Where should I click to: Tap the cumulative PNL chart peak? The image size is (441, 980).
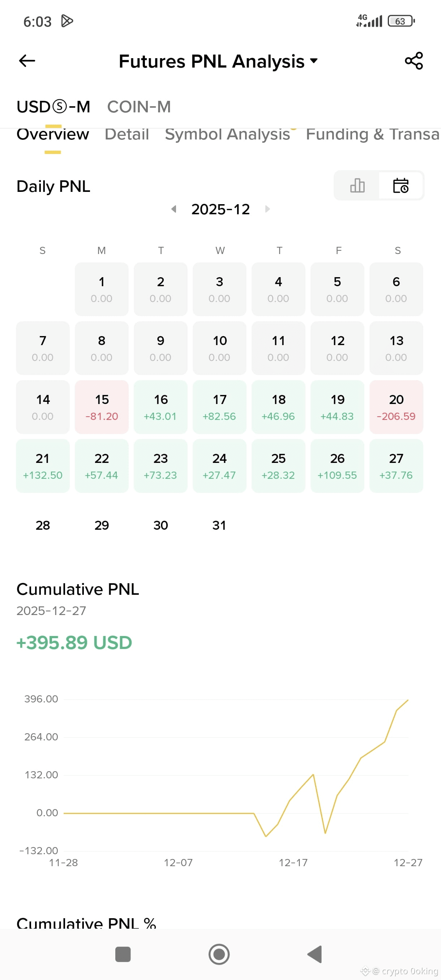tap(408, 700)
